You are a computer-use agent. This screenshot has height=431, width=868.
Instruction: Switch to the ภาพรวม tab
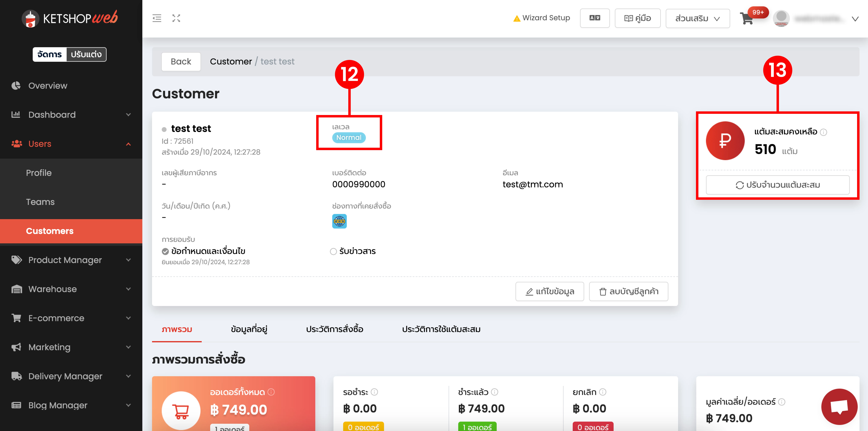tap(177, 329)
